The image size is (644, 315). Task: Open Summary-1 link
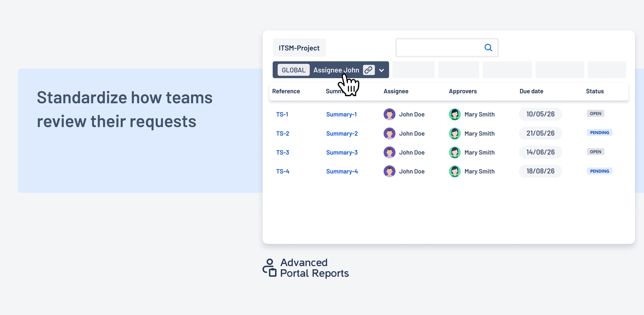click(341, 114)
